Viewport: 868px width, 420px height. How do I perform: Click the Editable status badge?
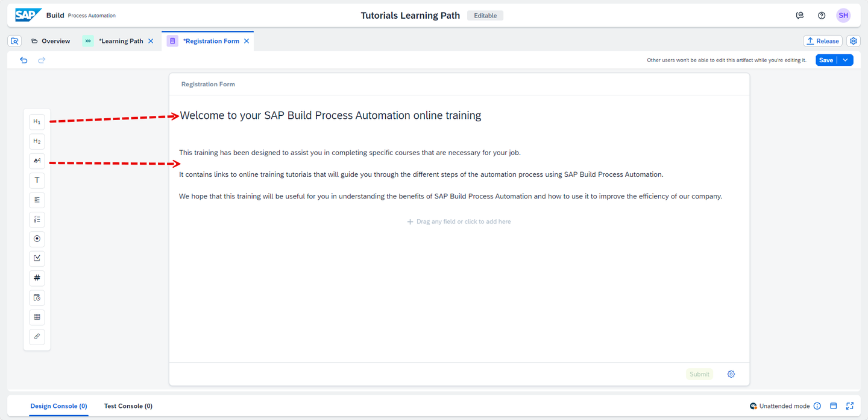click(485, 16)
